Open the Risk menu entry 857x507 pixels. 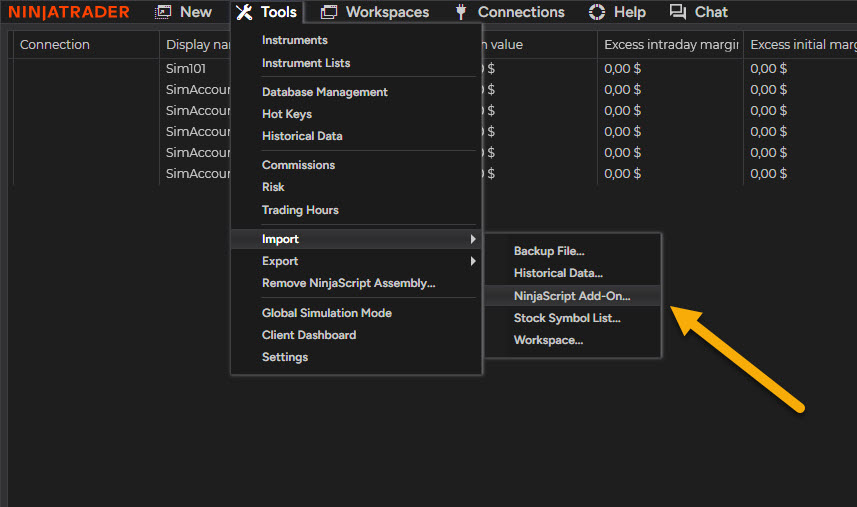(x=273, y=187)
